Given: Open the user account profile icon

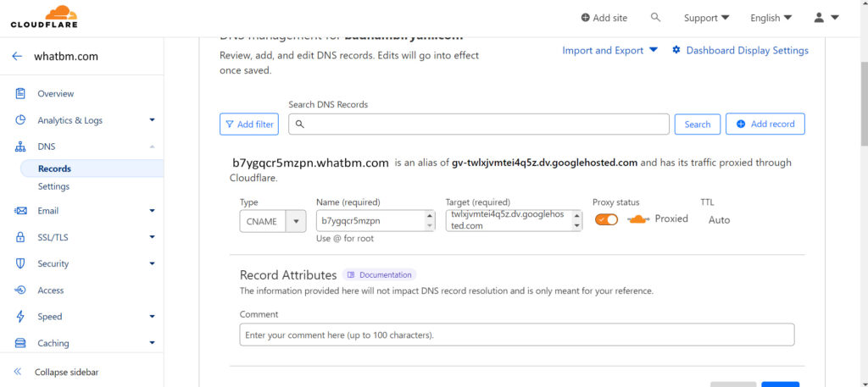Looking at the screenshot, I should pos(820,18).
